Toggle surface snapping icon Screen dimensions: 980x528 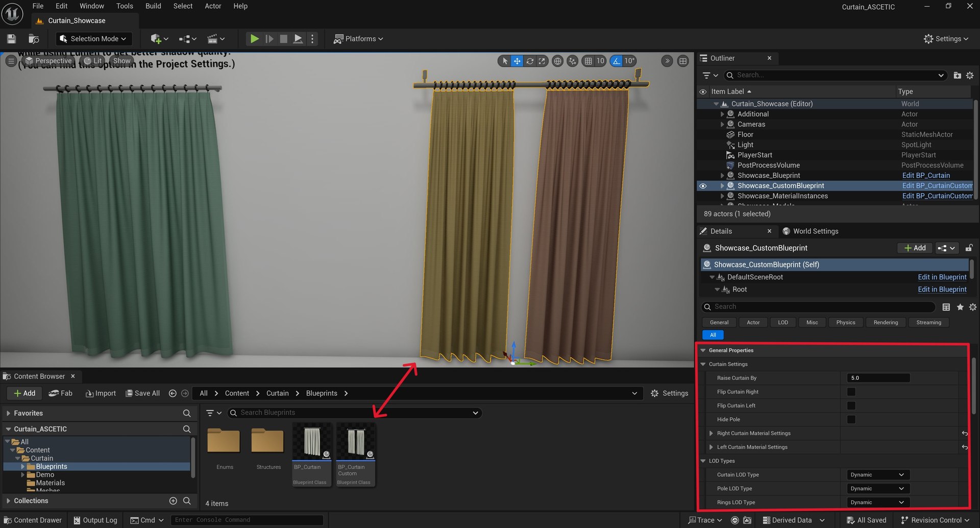click(x=573, y=61)
